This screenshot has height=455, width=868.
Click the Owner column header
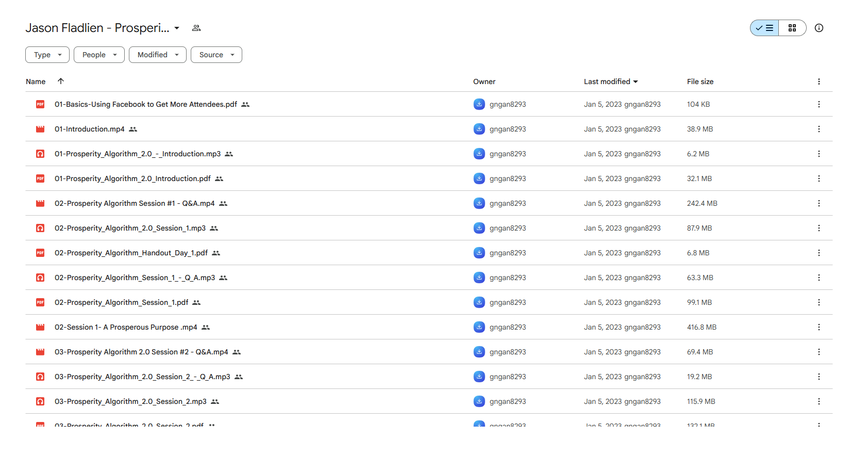click(484, 82)
